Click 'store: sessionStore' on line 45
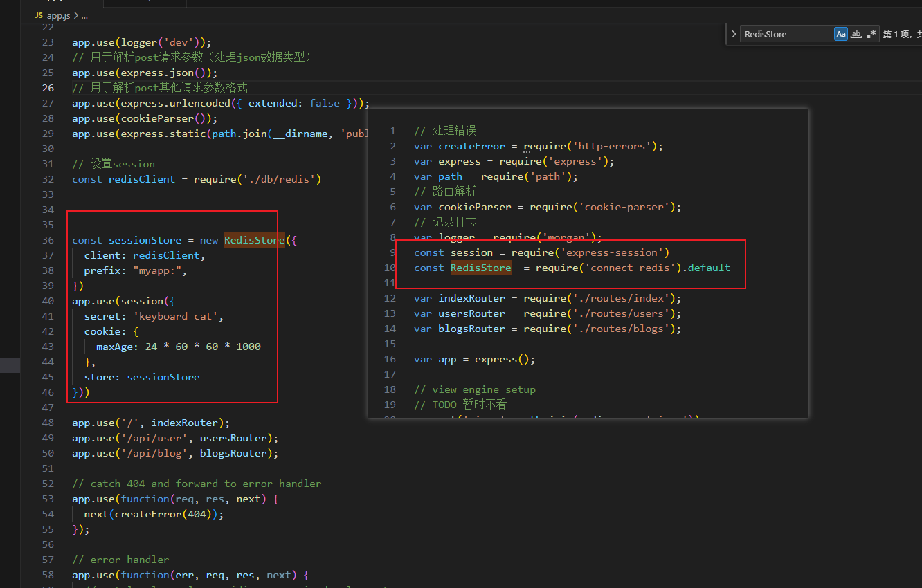The width and height of the screenshot is (922, 588). tap(142, 377)
